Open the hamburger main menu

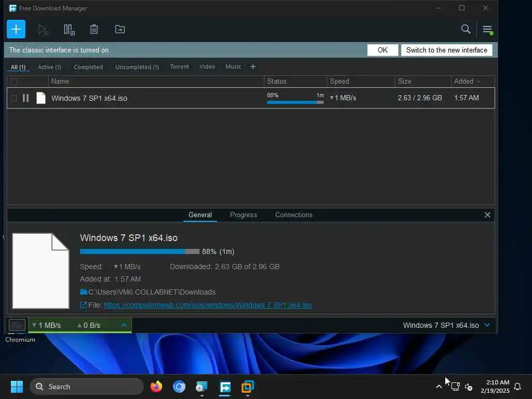[488, 30]
